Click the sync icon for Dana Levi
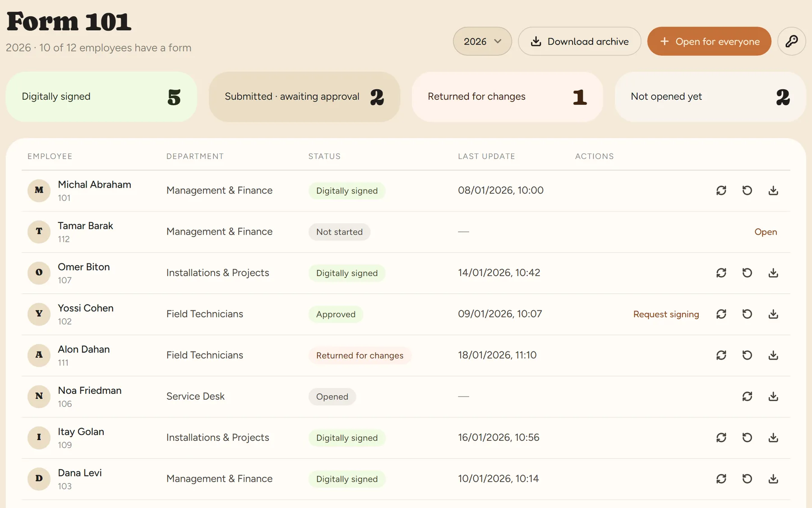Screen dimensions: 812x508 coord(721,479)
